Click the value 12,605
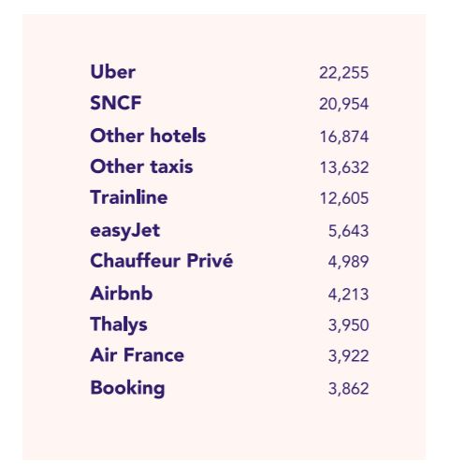Screen dimensions: 450x476 pyautogui.click(x=344, y=198)
